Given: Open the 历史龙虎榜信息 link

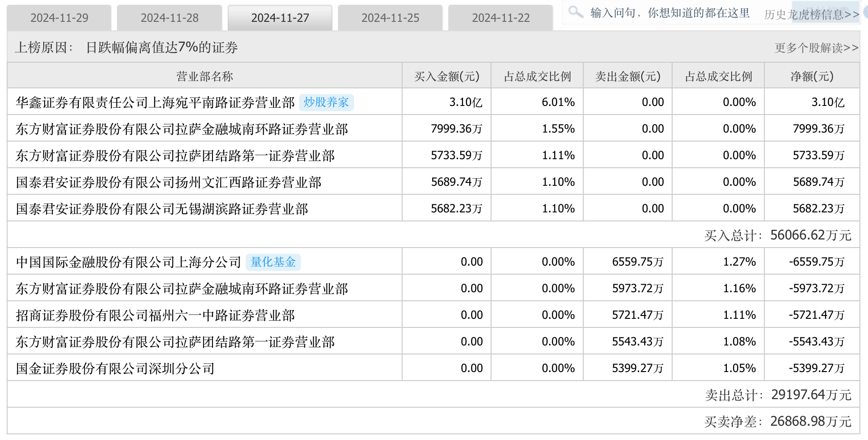Looking at the screenshot, I should [x=811, y=15].
